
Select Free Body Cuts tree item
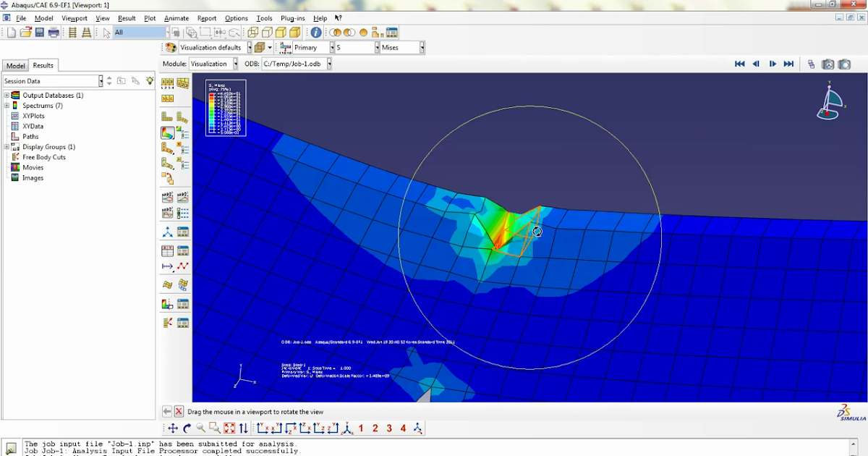click(44, 157)
